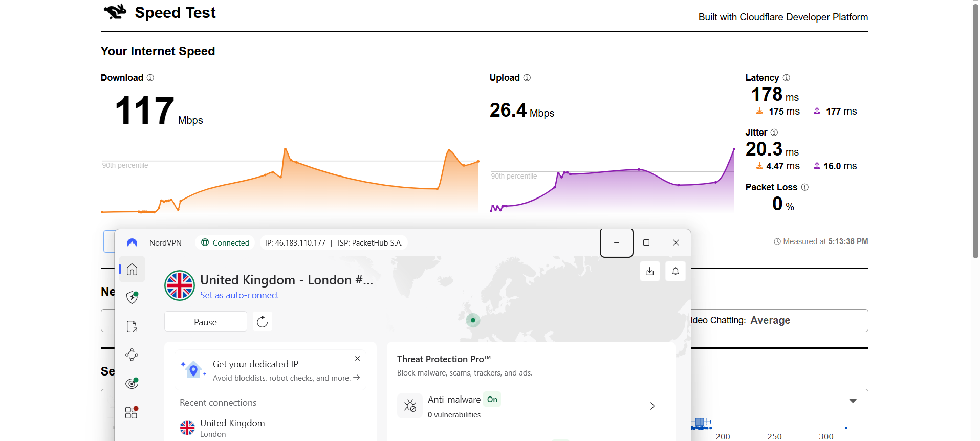
Task: Click the UK flag next to server name
Action: [180, 285]
